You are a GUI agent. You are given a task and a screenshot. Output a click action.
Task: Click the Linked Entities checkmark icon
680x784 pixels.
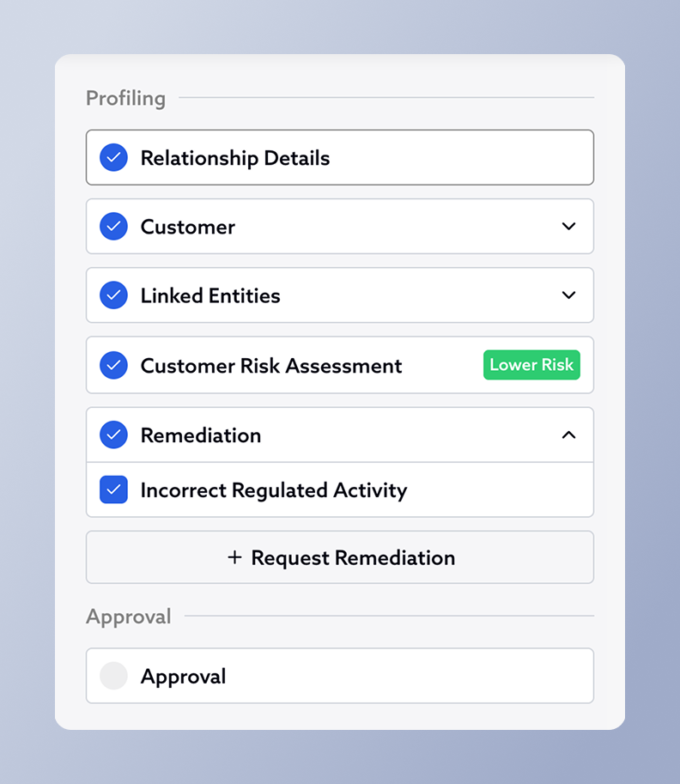(x=113, y=295)
